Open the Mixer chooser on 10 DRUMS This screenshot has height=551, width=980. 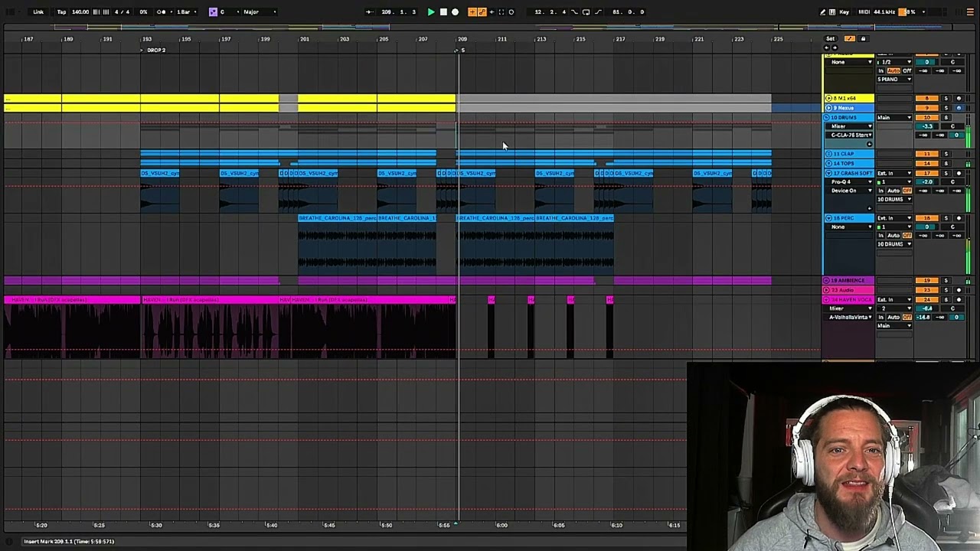(x=849, y=126)
